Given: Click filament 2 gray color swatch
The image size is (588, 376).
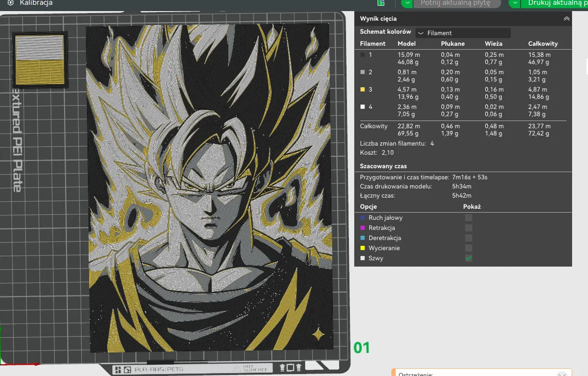Looking at the screenshot, I should tap(362, 72).
